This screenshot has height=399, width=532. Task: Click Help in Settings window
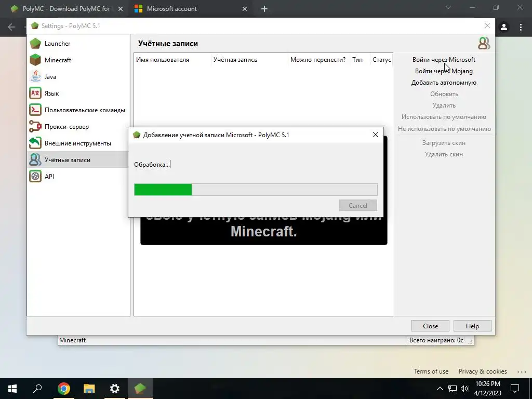pos(472,326)
